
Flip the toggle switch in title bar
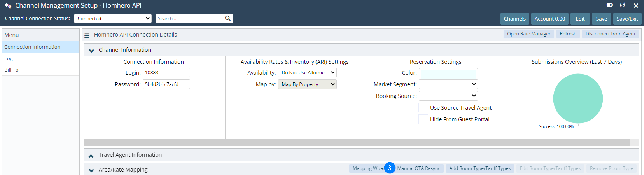pos(609,5)
